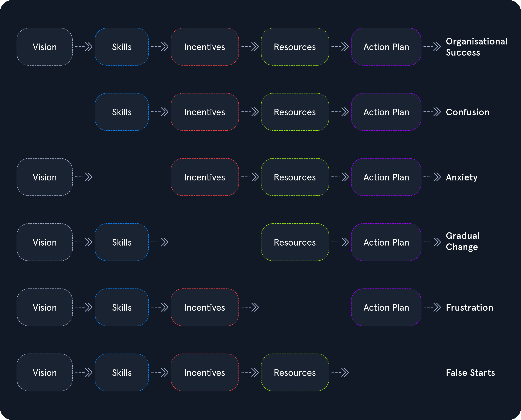Click the arrow after Vision in Anxiety row

pyautogui.click(x=84, y=177)
